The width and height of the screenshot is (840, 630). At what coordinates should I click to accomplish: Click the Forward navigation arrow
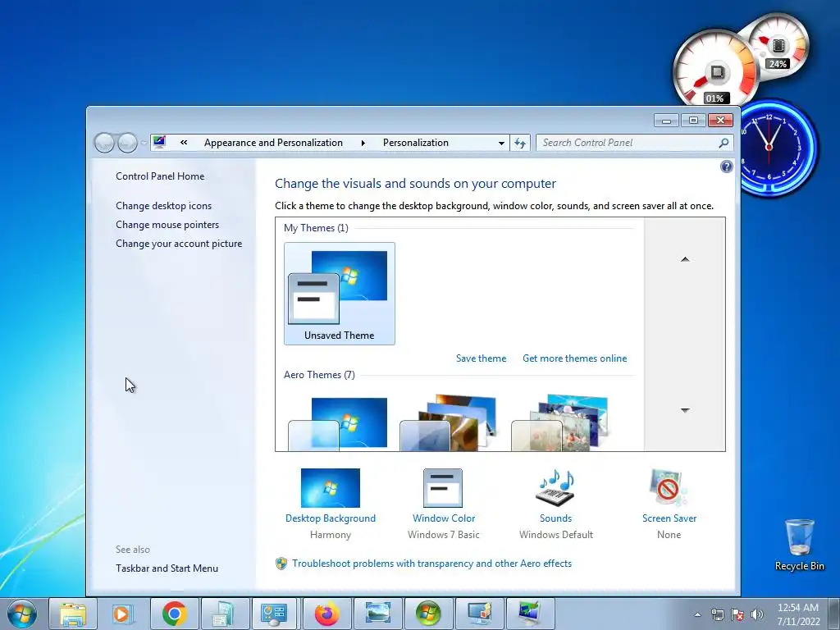(x=127, y=143)
